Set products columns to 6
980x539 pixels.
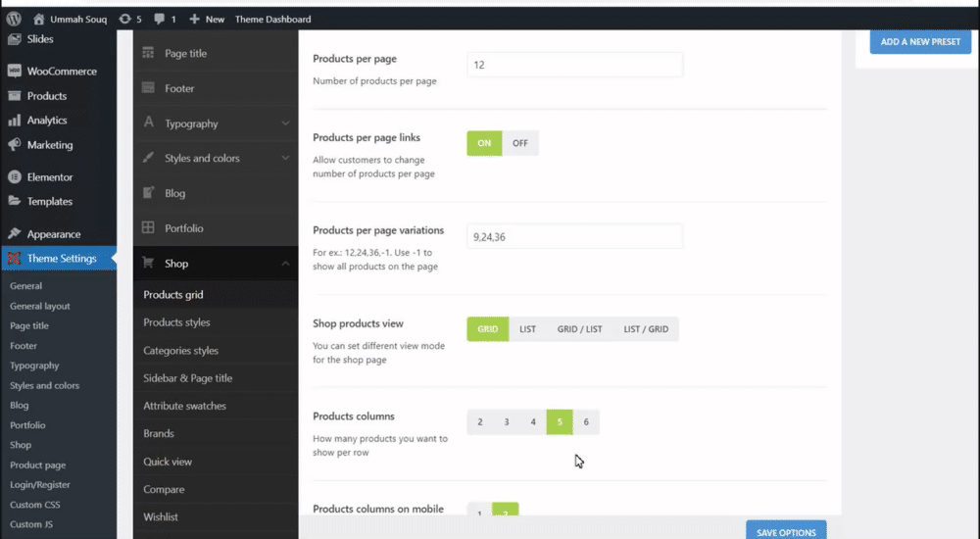[586, 422]
